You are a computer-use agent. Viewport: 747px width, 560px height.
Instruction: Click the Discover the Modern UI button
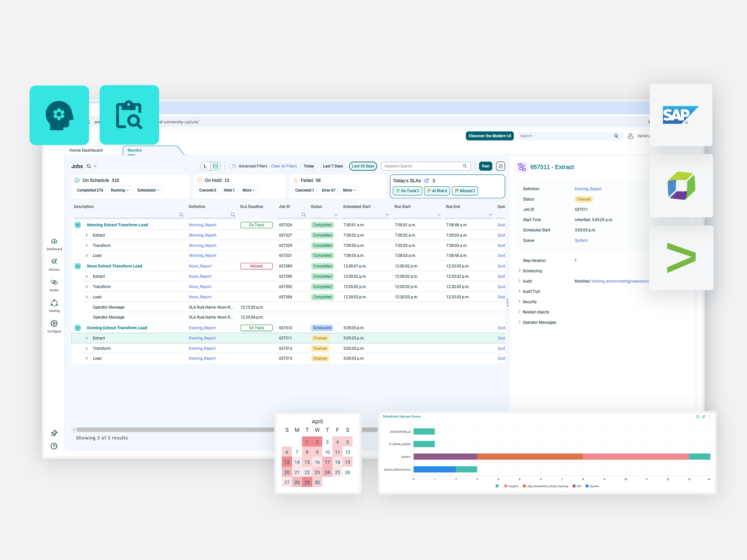coord(489,136)
